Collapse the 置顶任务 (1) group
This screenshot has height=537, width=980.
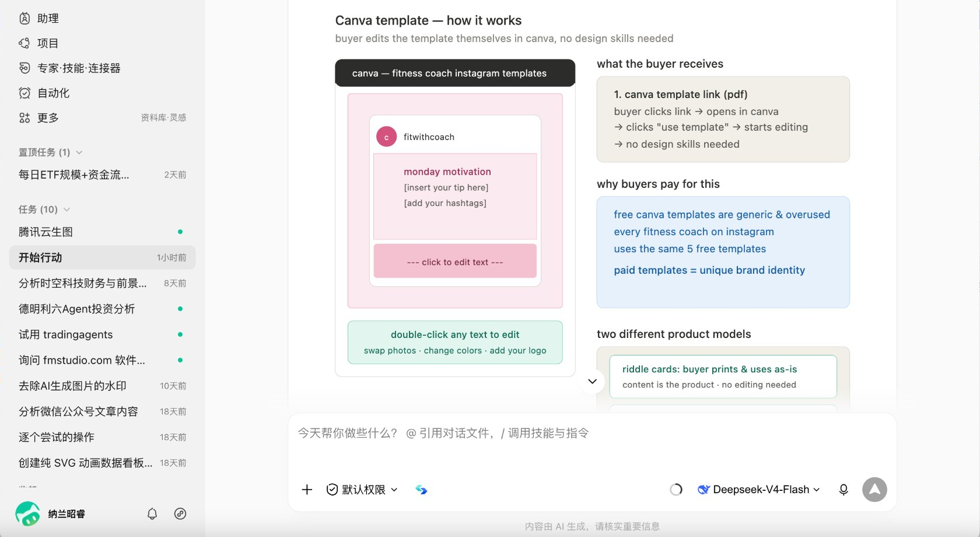coord(50,152)
